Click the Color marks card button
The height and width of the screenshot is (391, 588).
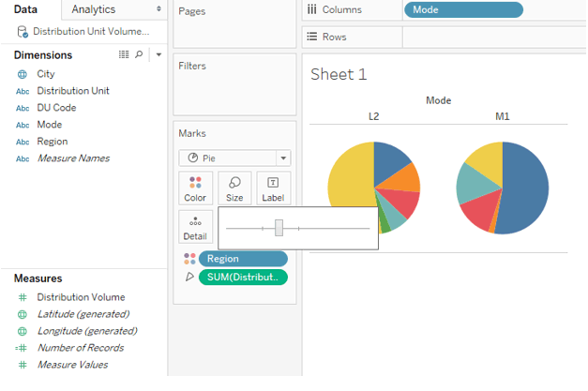(x=195, y=188)
